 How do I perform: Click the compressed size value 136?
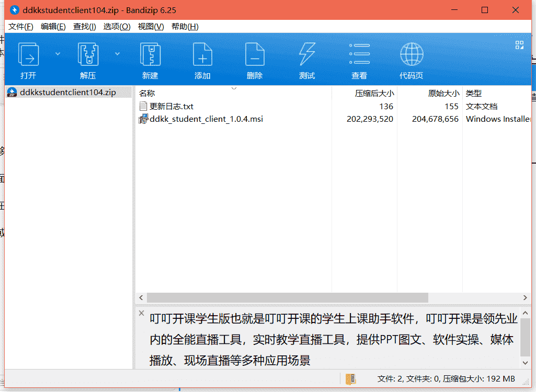pos(386,106)
